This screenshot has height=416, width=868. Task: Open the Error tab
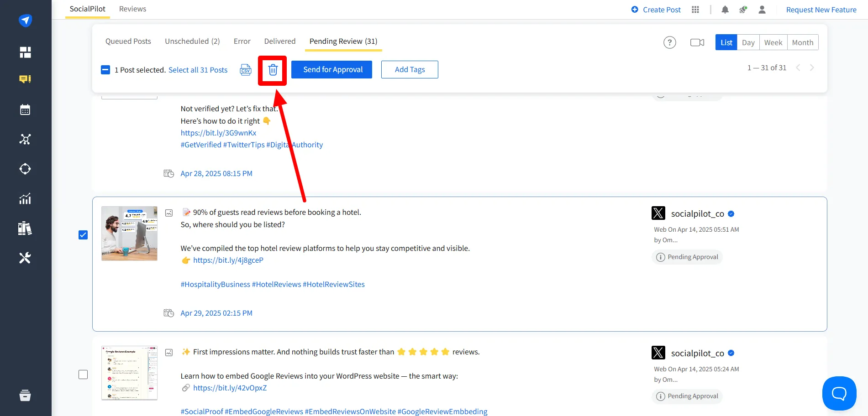point(242,41)
